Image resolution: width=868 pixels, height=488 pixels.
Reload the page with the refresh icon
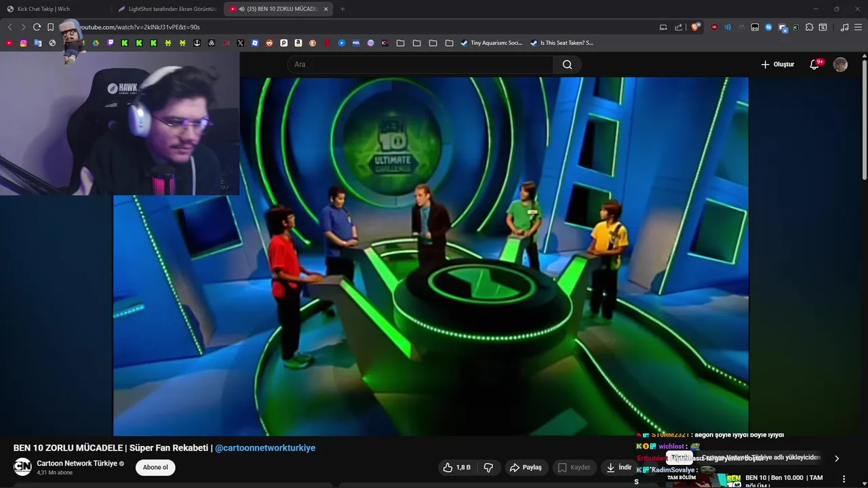tap(37, 27)
